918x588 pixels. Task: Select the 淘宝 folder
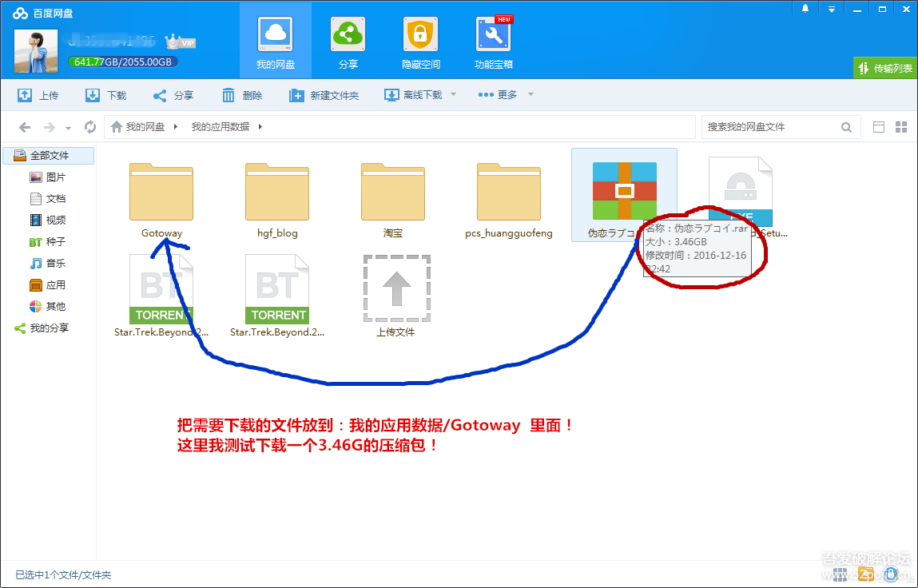click(x=393, y=199)
